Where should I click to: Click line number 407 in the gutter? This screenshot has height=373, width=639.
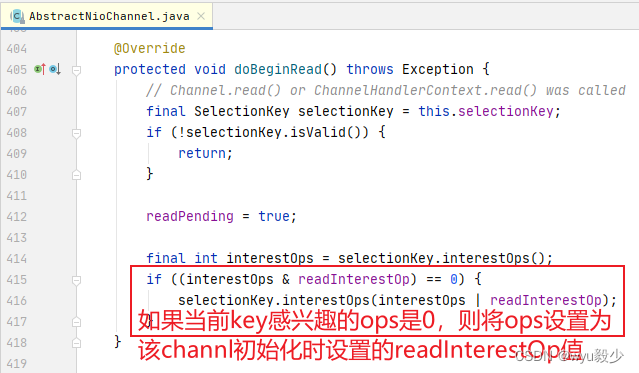pyautogui.click(x=17, y=111)
